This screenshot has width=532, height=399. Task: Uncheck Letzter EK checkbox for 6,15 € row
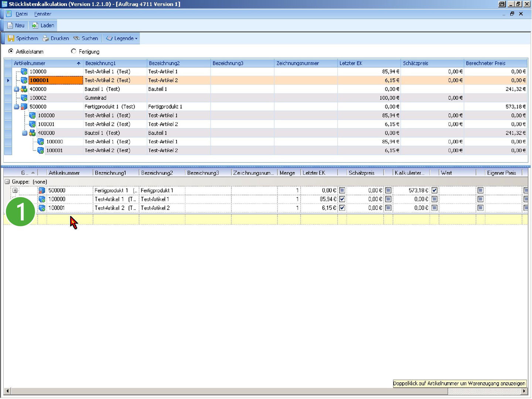pos(342,208)
